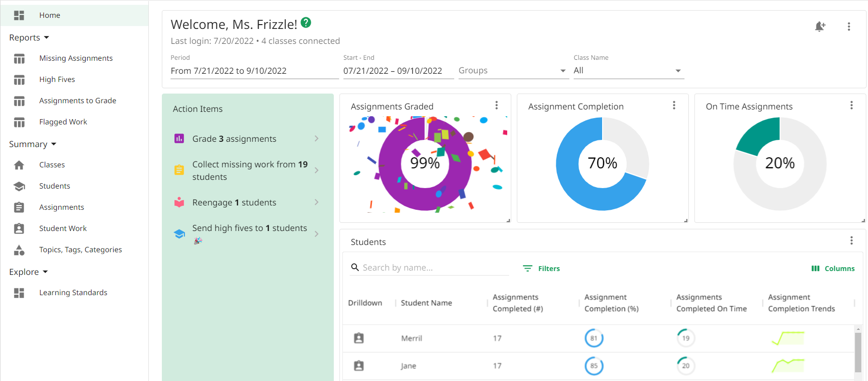Image resolution: width=868 pixels, height=381 pixels.
Task: Navigate to Learning Standards
Action: [73, 293]
